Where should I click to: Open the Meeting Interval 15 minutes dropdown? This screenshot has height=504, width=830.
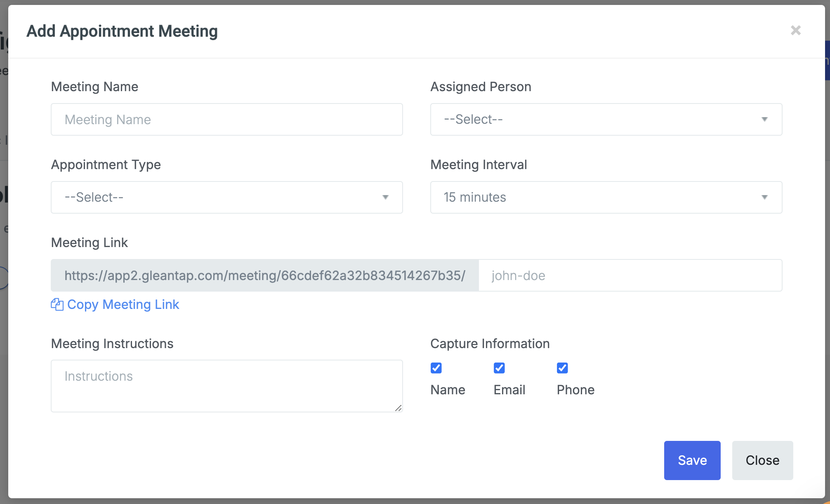(x=606, y=197)
